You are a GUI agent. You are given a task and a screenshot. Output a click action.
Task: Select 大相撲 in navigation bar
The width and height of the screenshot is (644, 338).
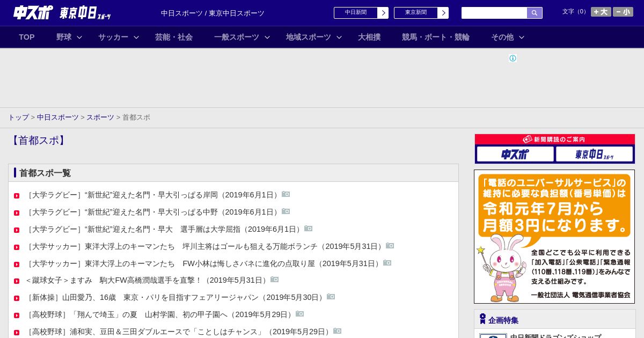pos(369,37)
